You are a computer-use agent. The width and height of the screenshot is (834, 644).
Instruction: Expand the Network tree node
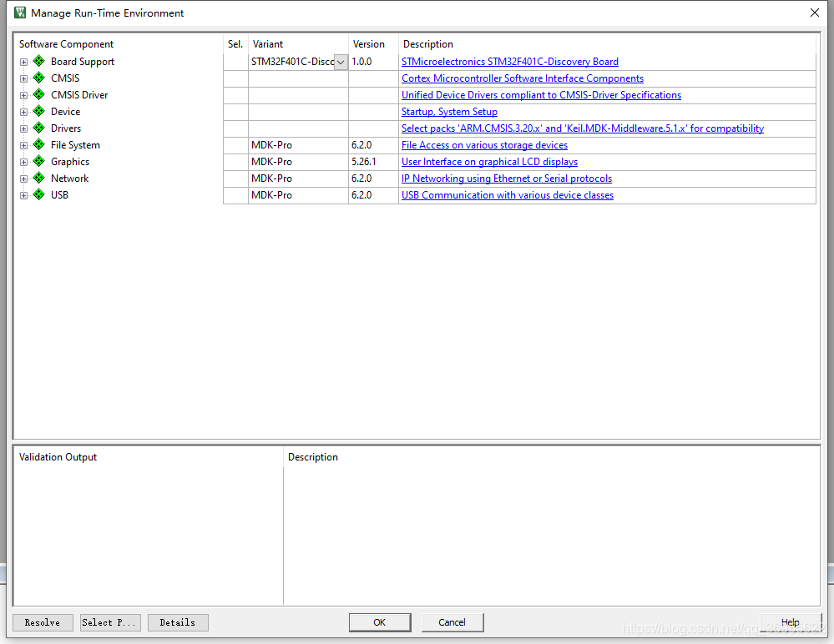[23, 179]
